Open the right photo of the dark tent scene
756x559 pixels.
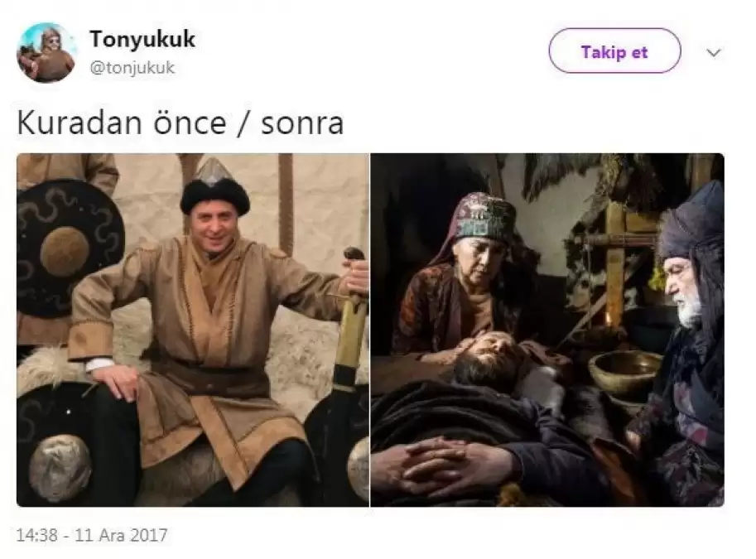547,330
